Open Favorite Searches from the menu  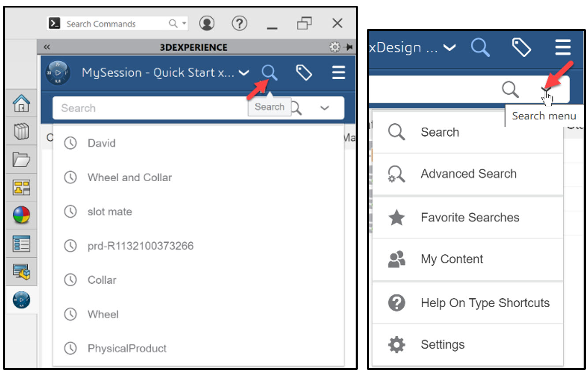pyautogui.click(x=469, y=217)
